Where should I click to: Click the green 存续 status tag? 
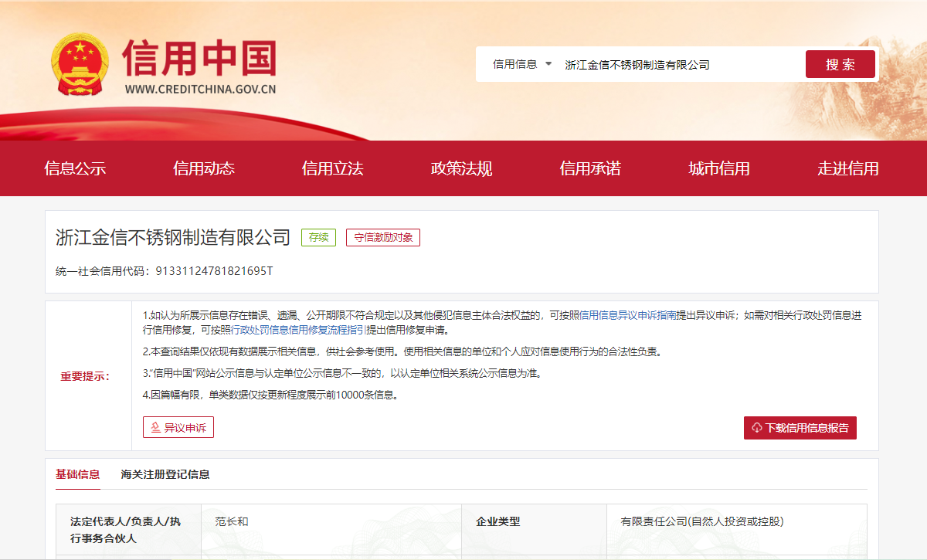coord(318,238)
